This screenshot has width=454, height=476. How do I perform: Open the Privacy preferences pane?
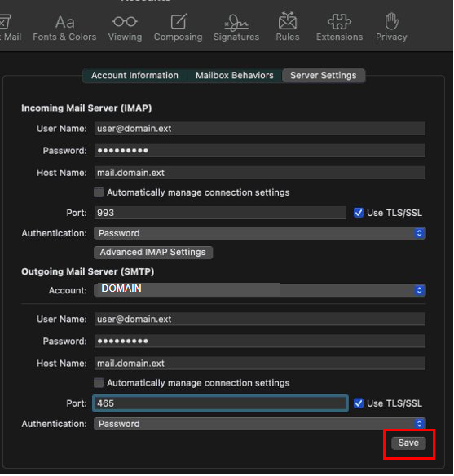pyautogui.click(x=391, y=28)
